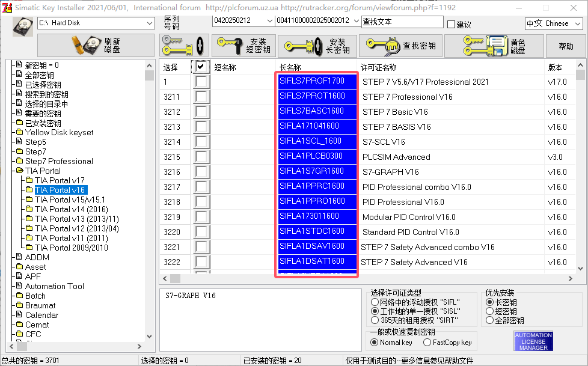Select TIA Portal v14 (2016) folder
This screenshot has height=366, width=588.
pyautogui.click(x=72, y=209)
